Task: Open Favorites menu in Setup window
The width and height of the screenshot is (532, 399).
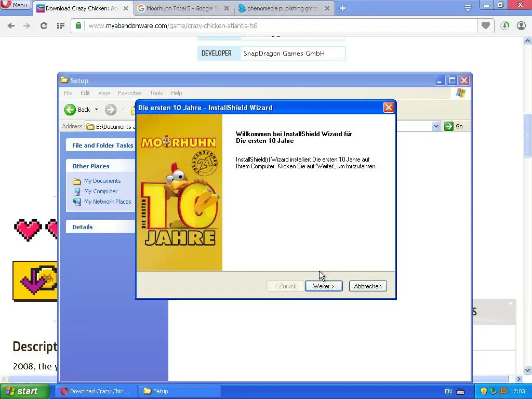Action: tap(129, 93)
